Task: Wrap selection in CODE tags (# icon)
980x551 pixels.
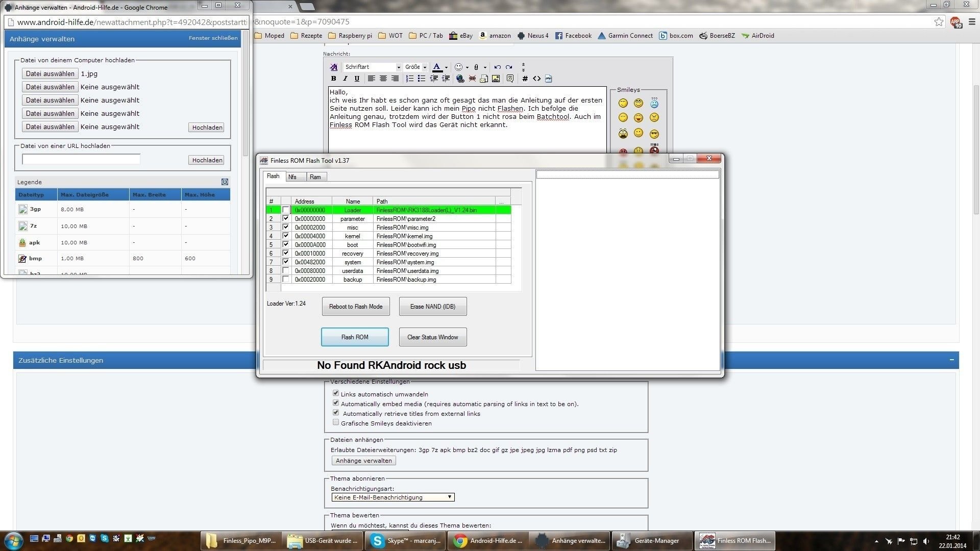Action: [525, 79]
